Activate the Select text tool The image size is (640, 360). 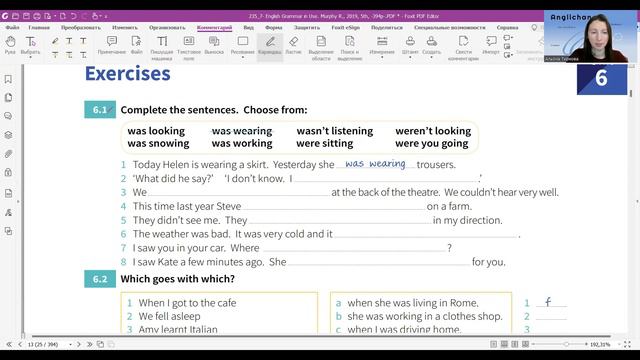(x=31, y=44)
